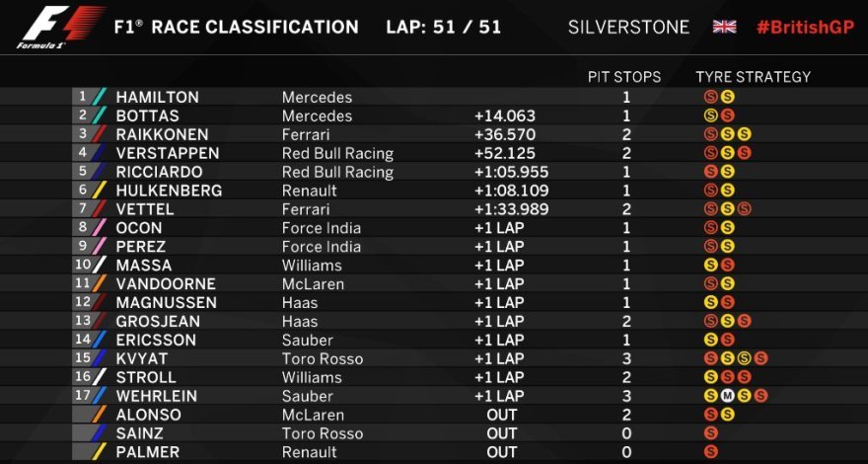Image resolution: width=868 pixels, height=464 pixels.
Task: Click Alonso's OUT status
Action: pos(501,415)
